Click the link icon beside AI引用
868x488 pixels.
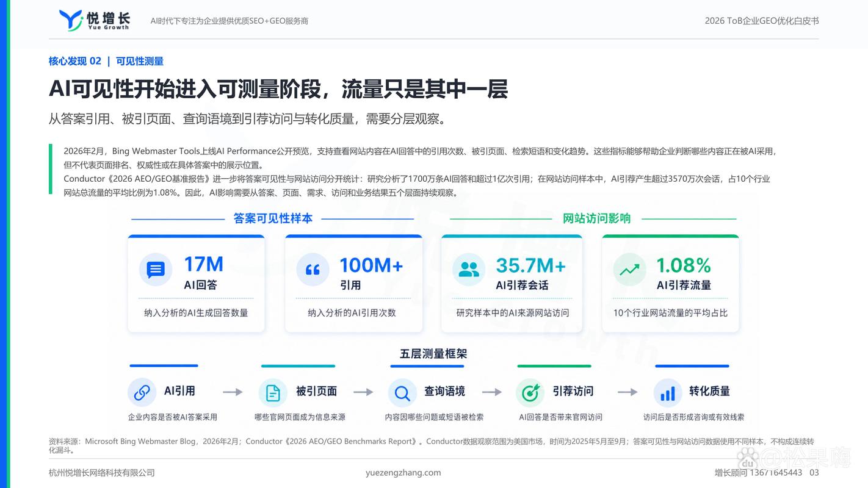[x=142, y=392]
